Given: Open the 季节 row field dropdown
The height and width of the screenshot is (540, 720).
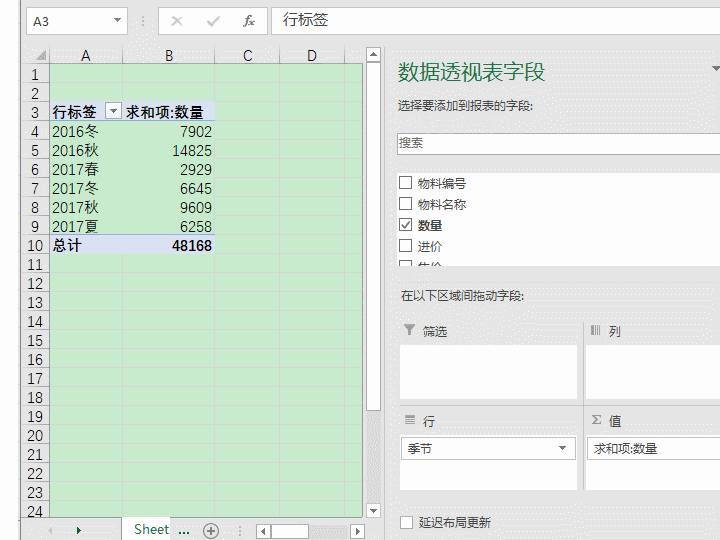Looking at the screenshot, I should [x=563, y=449].
